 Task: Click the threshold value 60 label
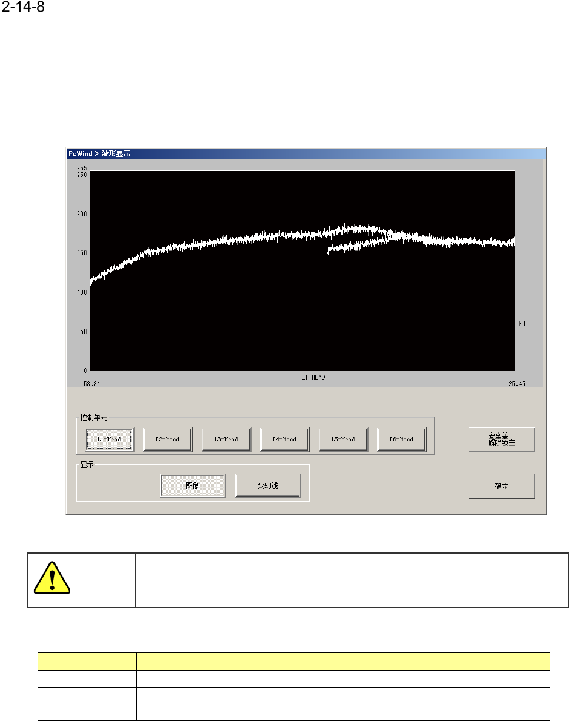pos(522,324)
